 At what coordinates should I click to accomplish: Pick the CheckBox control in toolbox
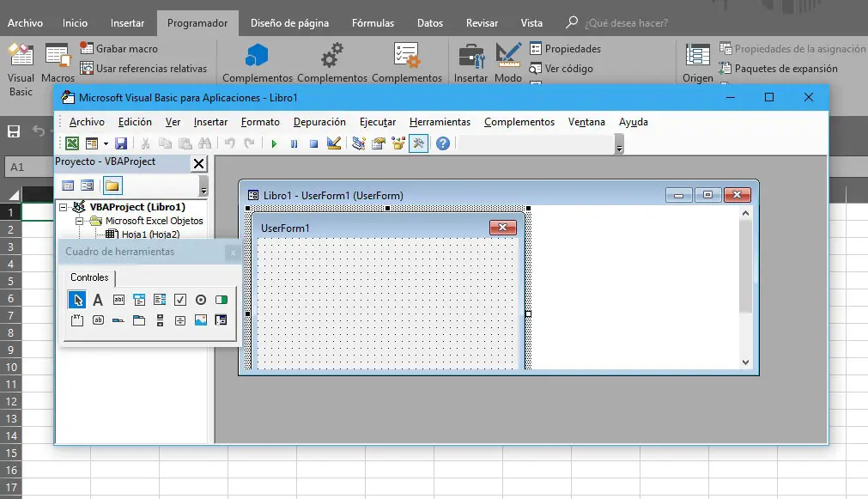180,300
